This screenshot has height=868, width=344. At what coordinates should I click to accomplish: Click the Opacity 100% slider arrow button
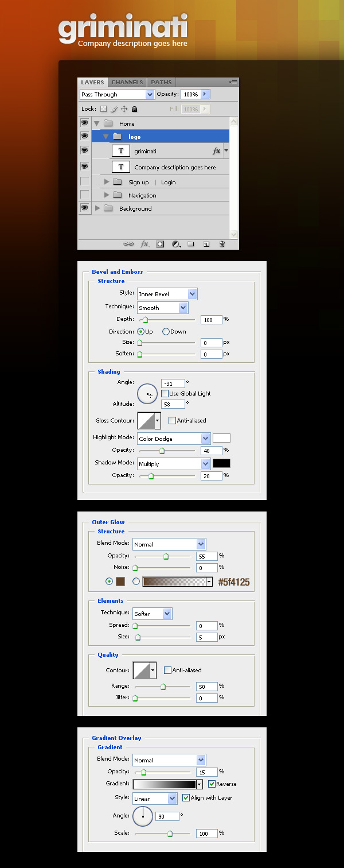tap(205, 94)
